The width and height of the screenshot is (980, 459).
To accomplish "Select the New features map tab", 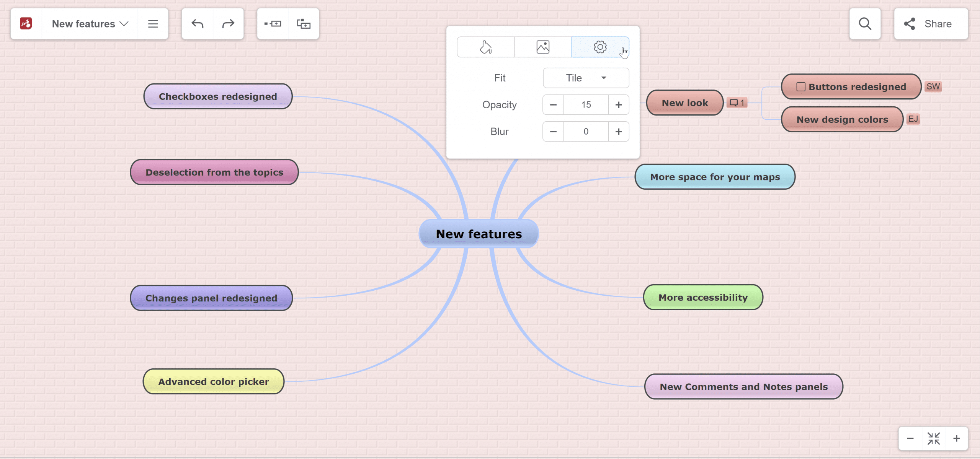I will point(89,24).
